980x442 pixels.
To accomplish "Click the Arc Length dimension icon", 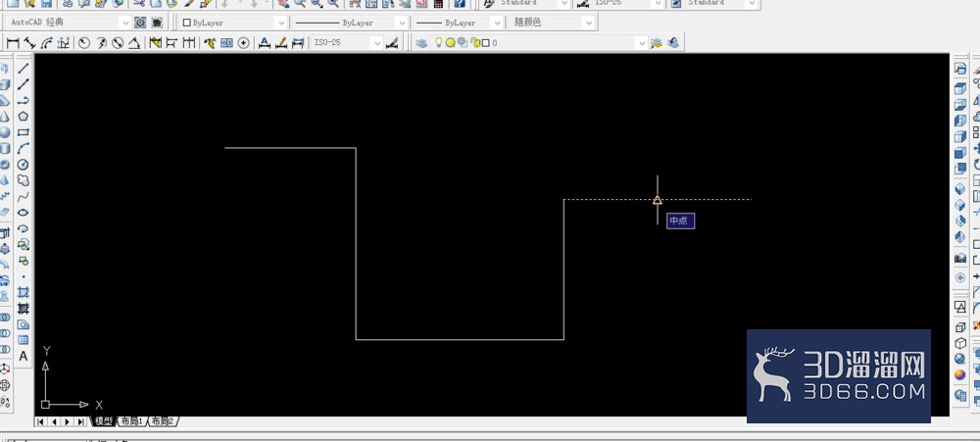I will pos(46,43).
